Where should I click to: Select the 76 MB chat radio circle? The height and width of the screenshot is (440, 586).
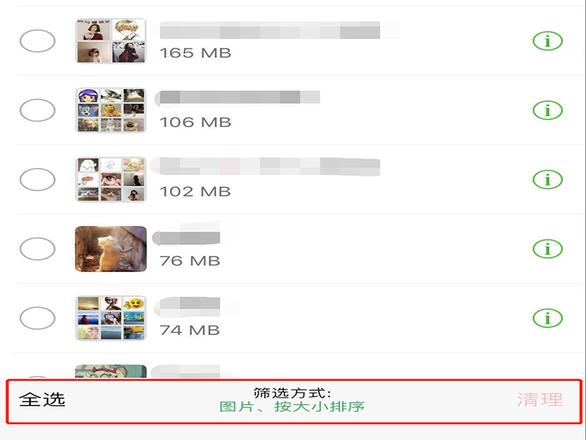click(x=37, y=249)
